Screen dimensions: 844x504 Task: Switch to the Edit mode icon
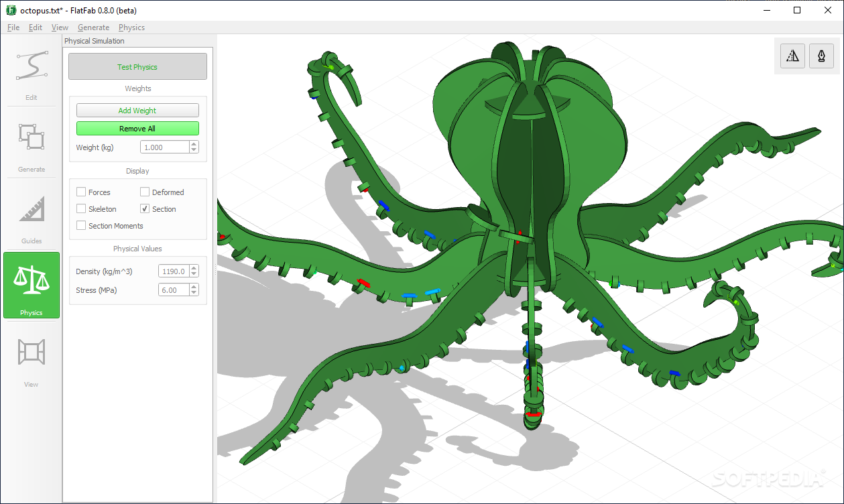click(x=31, y=66)
